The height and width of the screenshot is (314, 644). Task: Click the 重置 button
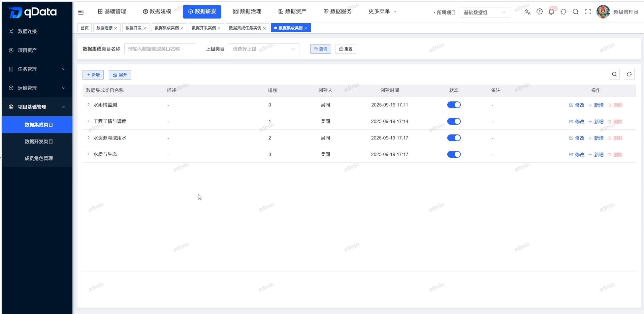346,49
